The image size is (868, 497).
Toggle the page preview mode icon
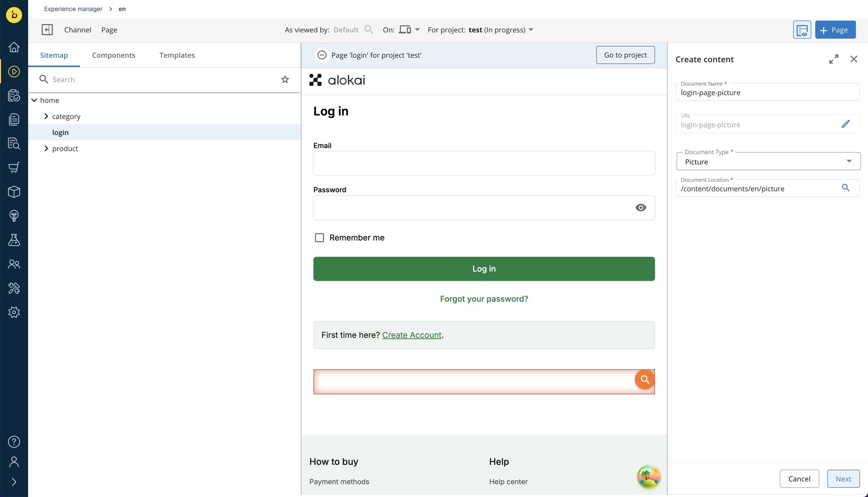802,30
